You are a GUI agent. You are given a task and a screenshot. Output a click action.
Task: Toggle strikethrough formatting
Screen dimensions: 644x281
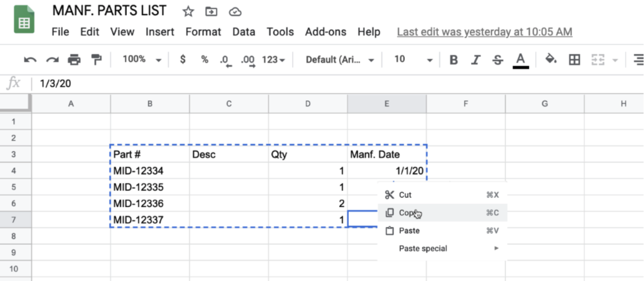[x=498, y=60]
